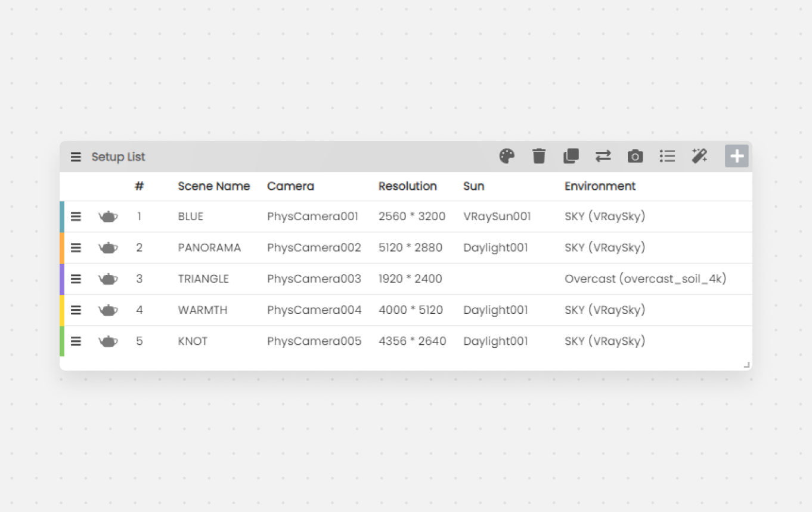Click the 4356 * 2640 resolution cell
Image resolution: width=812 pixels, height=512 pixels.
click(413, 341)
